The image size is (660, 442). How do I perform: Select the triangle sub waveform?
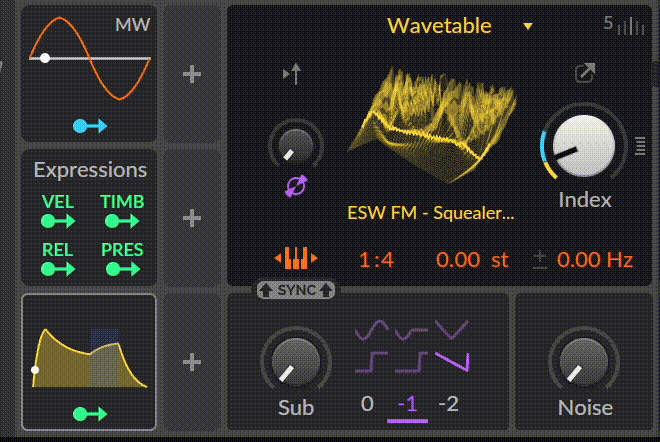coord(452,330)
